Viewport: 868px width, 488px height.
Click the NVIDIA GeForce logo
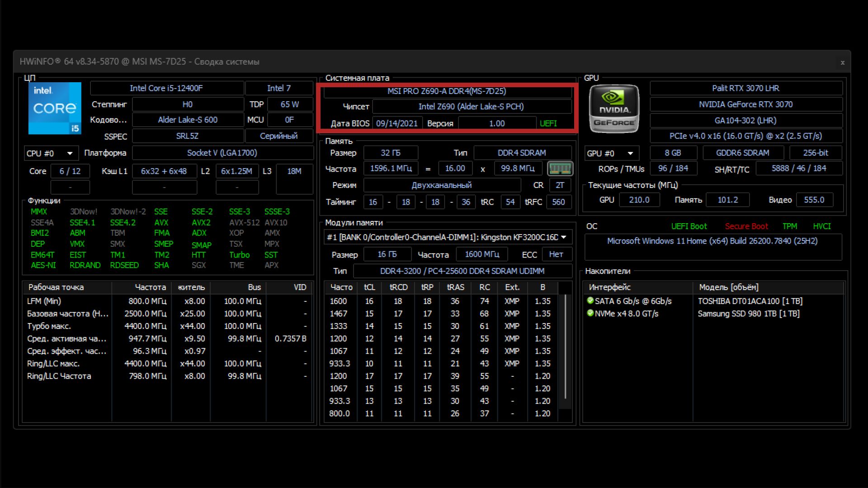click(x=614, y=109)
